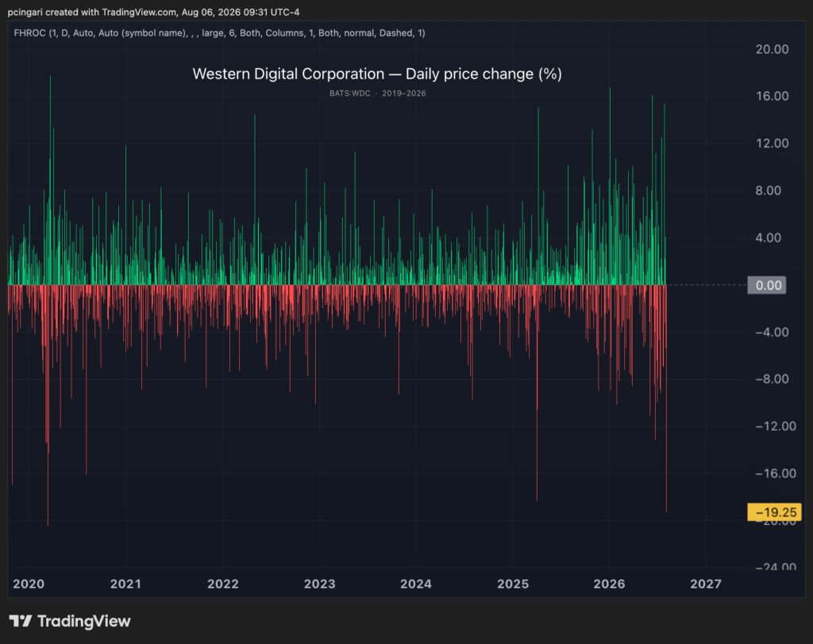This screenshot has width=813, height=644.
Task: Click the gray 0.00 axis label
Action: coord(767,285)
